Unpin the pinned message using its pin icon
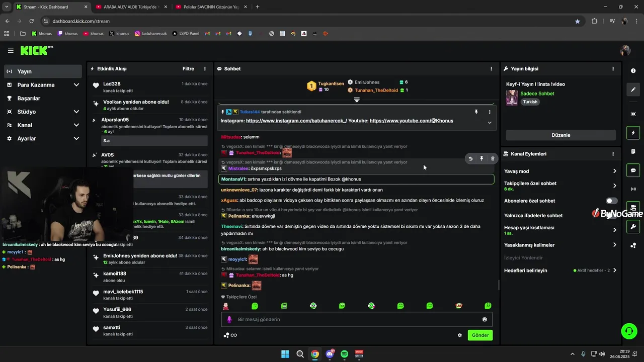This screenshot has height=362, width=644. pos(476,112)
